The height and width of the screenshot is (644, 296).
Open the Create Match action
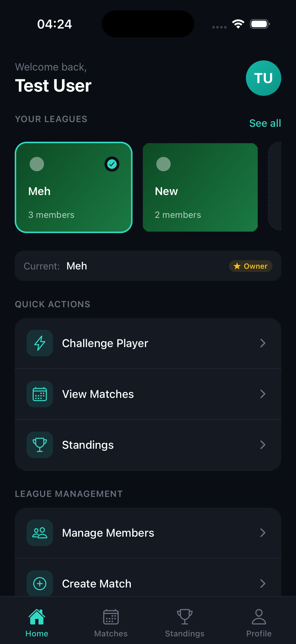point(97,584)
